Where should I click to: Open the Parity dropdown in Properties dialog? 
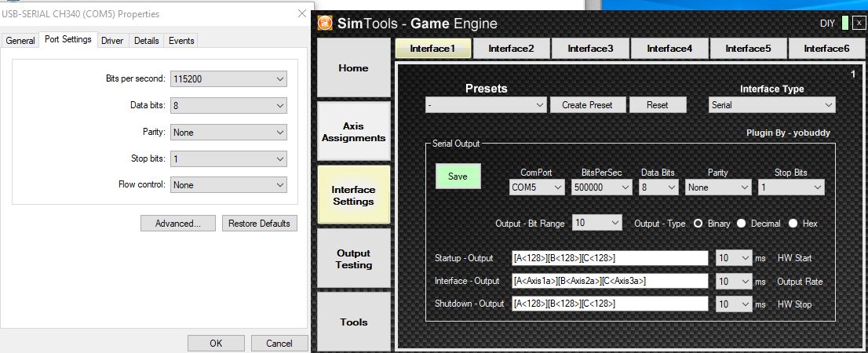click(228, 133)
